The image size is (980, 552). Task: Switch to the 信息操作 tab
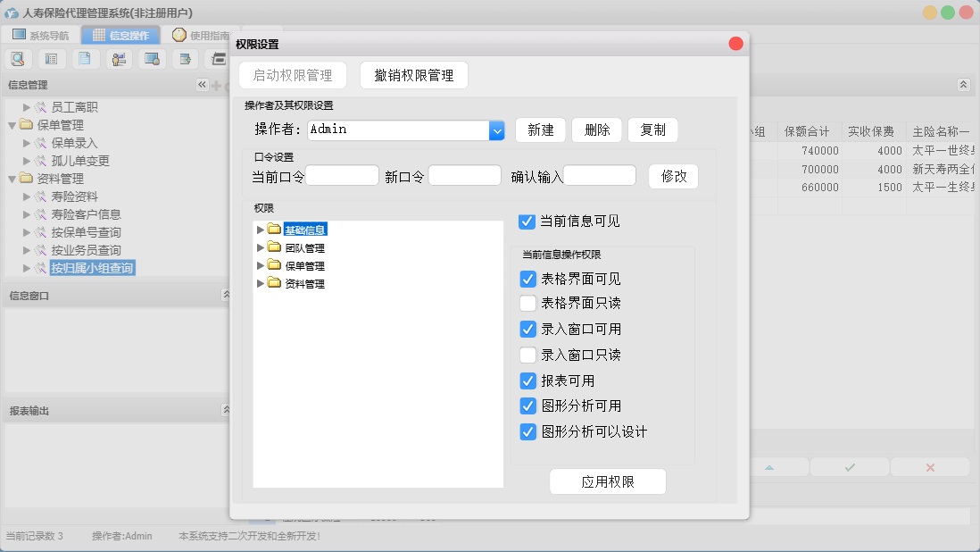121,35
